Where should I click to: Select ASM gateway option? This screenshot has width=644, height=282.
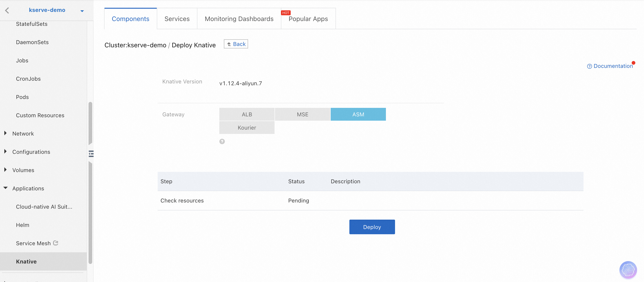[358, 114]
